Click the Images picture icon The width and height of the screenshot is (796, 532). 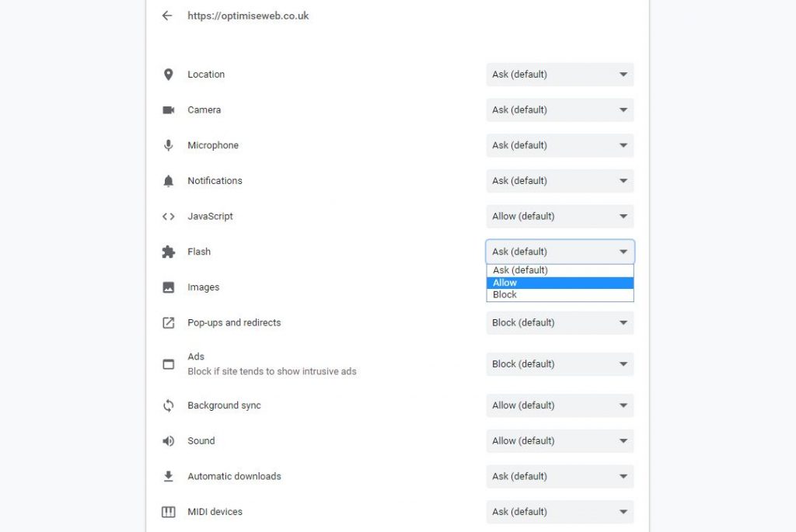(169, 287)
